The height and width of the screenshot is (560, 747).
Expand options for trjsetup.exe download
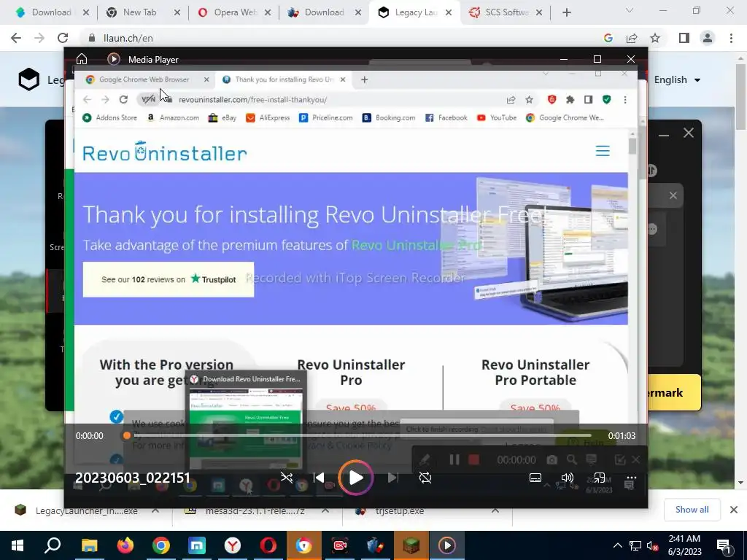(495, 510)
